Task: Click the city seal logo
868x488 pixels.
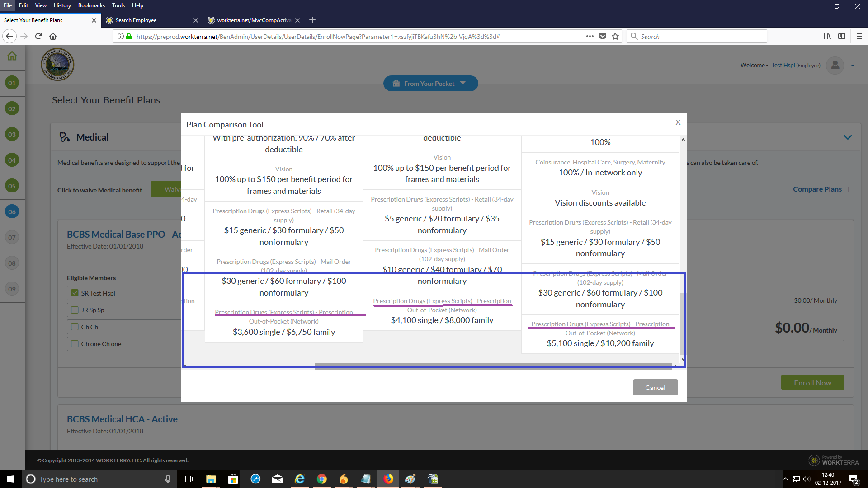Action: (57, 65)
